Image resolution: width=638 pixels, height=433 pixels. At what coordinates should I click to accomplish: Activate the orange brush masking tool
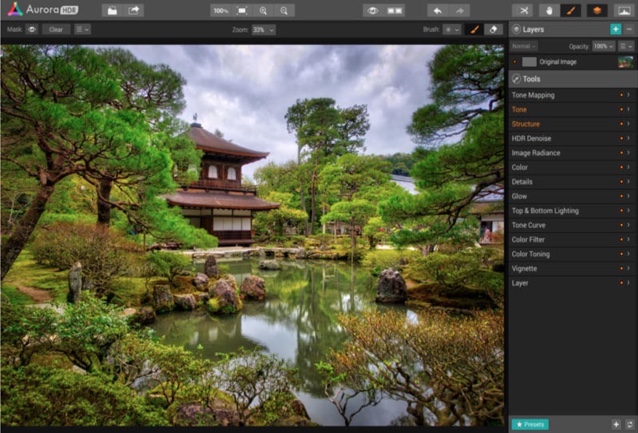(x=570, y=11)
